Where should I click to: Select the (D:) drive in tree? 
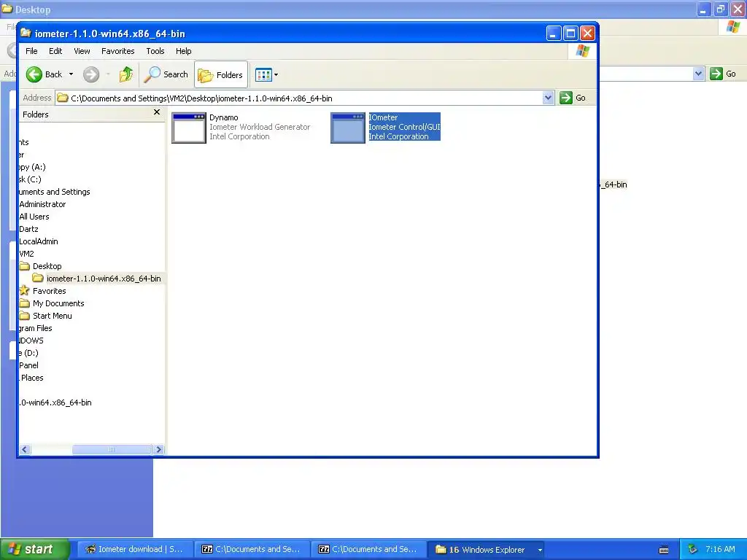[x=28, y=352]
